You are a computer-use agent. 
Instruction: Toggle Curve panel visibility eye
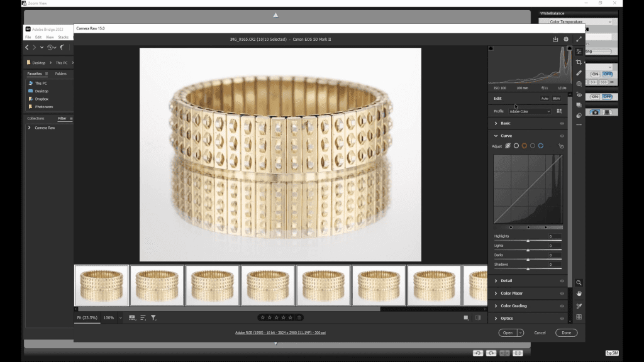pos(562,136)
